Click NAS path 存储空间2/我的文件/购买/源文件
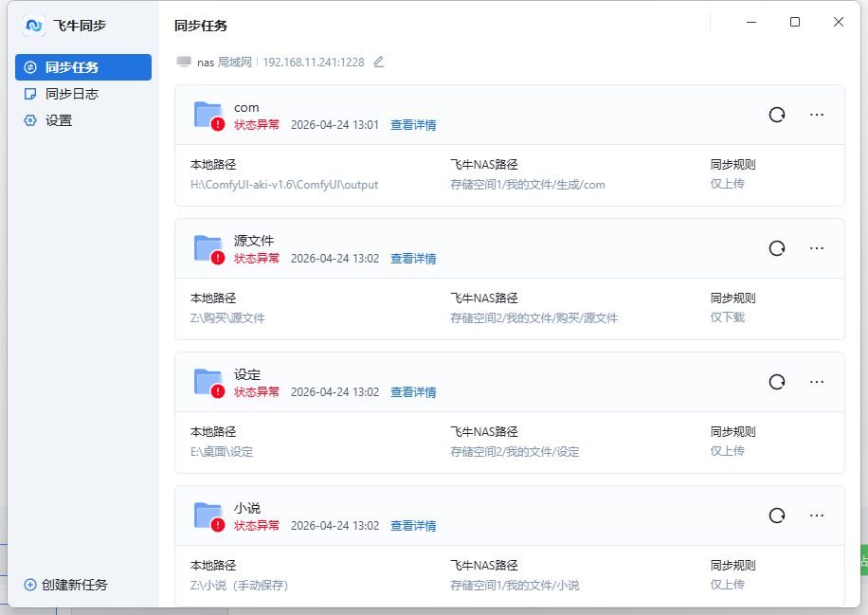 (x=533, y=317)
